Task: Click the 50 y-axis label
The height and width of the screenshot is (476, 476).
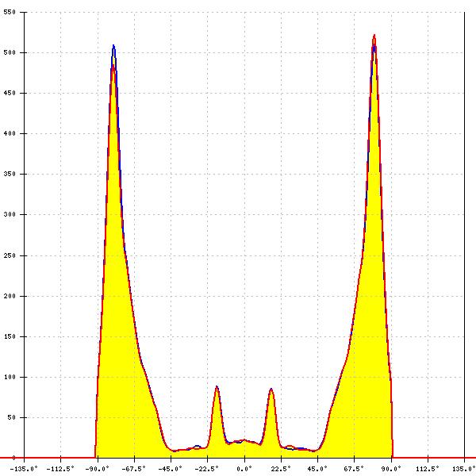Action: click(x=11, y=418)
